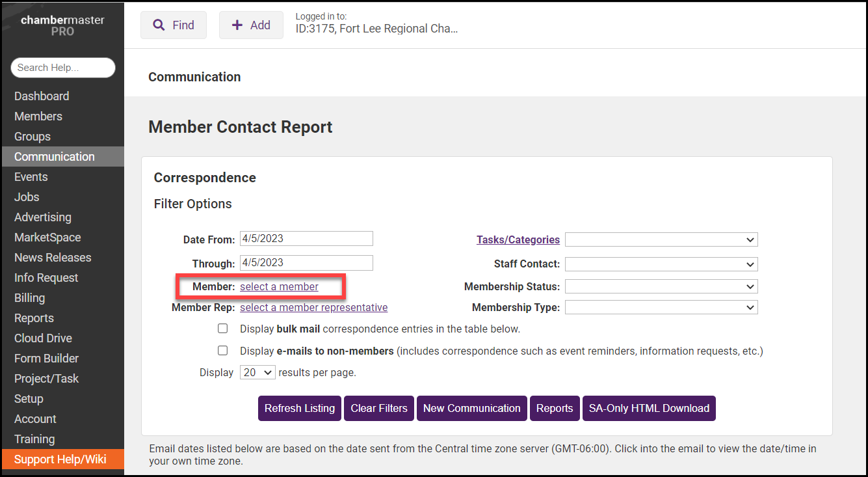Check the e-mails to non-members box
The image size is (868, 477).
[x=223, y=351]
